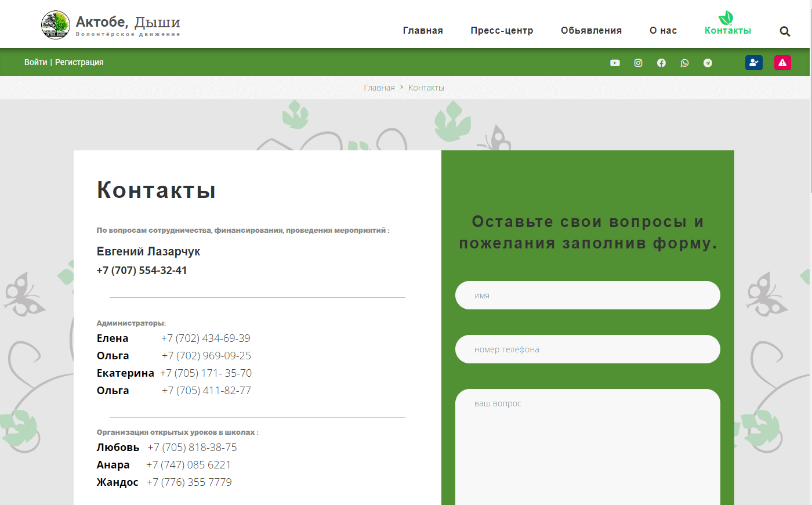Click the name Екатерина
Viewport: 812px width, 505px height.
coord(125,373)
